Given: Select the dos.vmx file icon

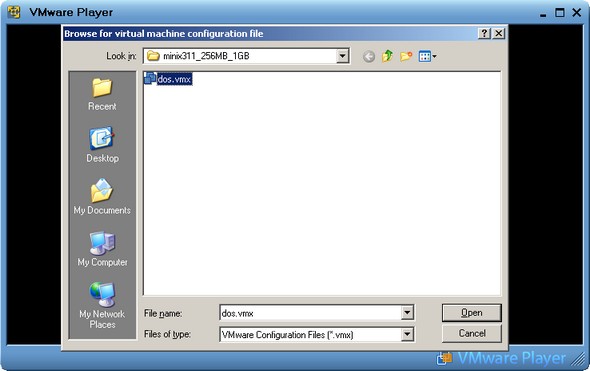Looking at the screenshot, I should point(150,78).
